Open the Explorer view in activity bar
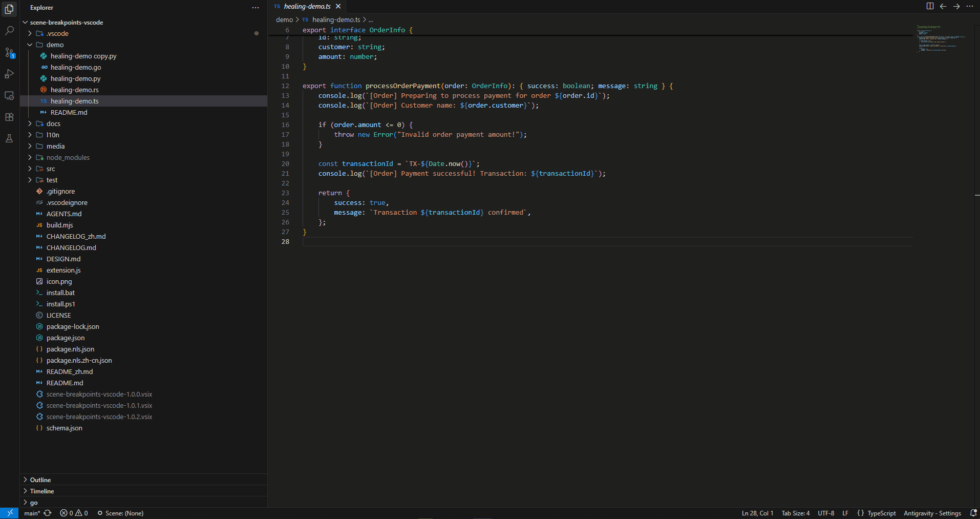This screenshot has width=980, height=519. pos(9,9)
